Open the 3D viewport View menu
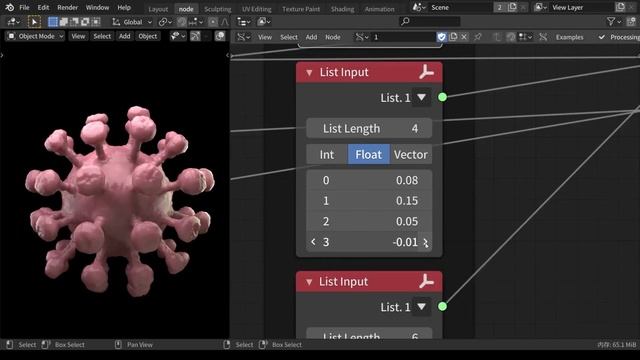This screenshot has width=640, height=360. [x=78, y=36]
